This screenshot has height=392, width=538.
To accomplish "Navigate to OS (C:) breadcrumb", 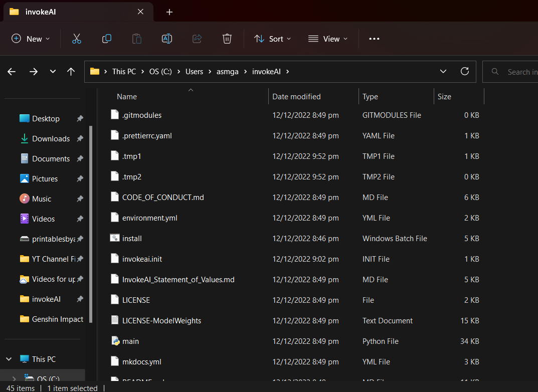I will [160, 72].
